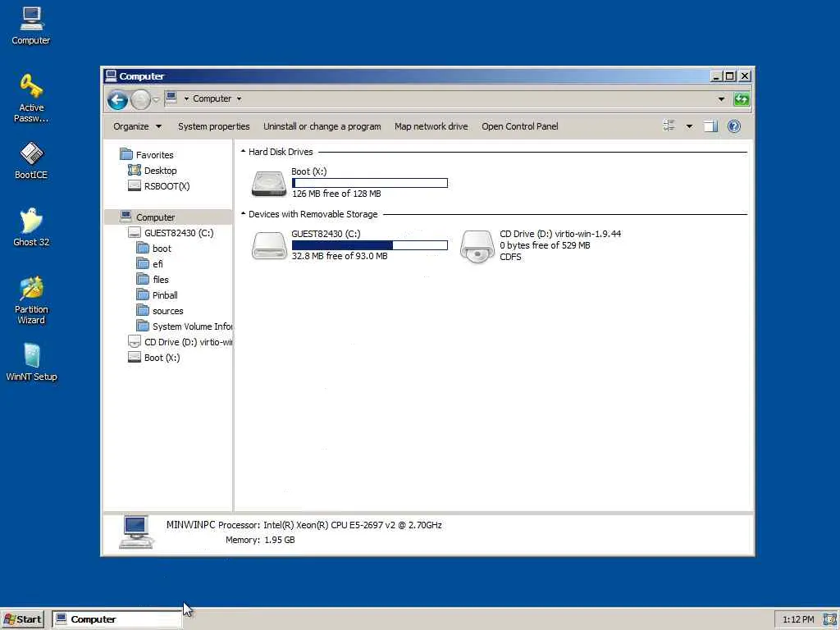Open recent pages dropdown next to Forward
840x630 pixels.
(156, 99)
